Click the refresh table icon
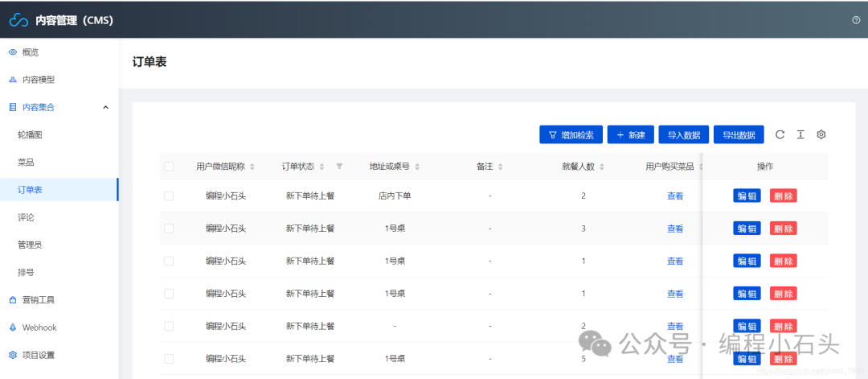Screen dimensions: 868x379 tap(780, 134)
